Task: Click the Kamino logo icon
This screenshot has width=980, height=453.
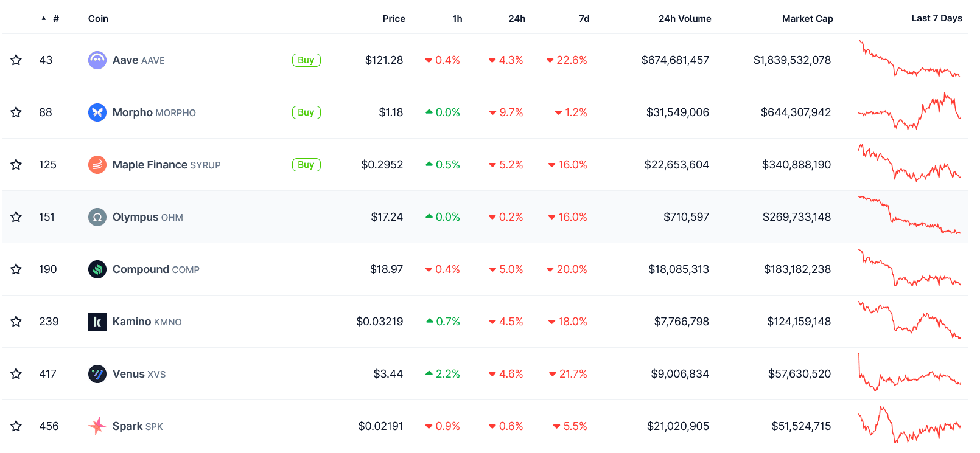Action: click(97, 322)
